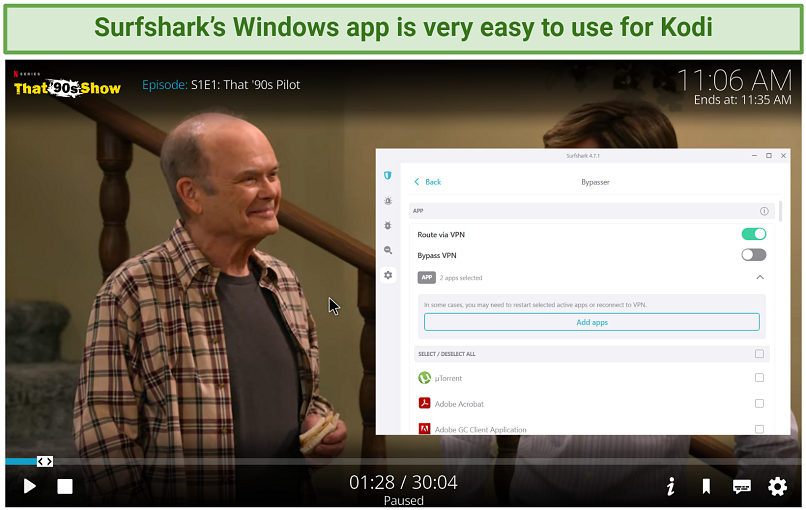806x510 pixels.
Task: Click the episode title S1E1 text
Action: [x=245, y=85]
